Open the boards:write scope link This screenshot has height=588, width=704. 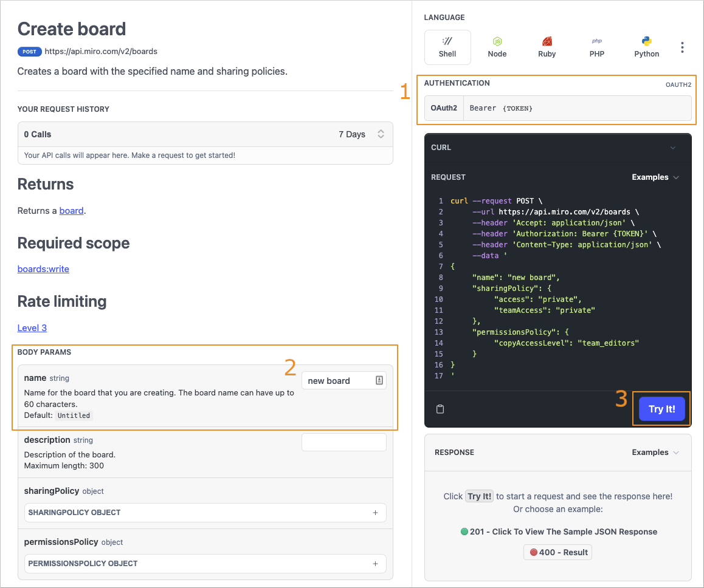click(43, 269)
